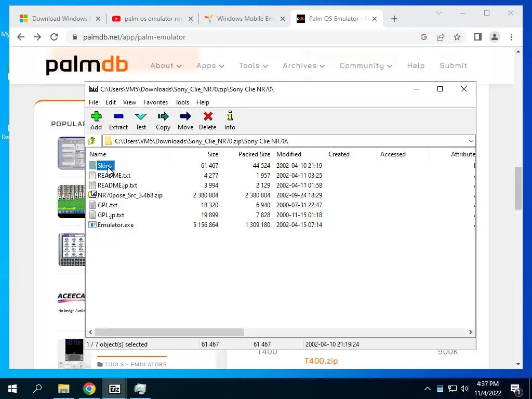Click the Google icon in the address bar
The image size is (532, 399).
(x=424, y=37)
